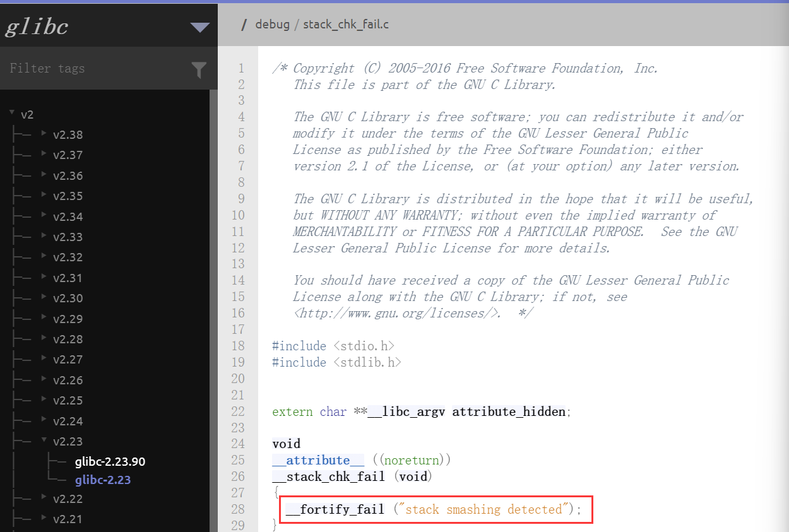Expand the v2.28 version node
This screenshot has height=532, width=789.
coord(44,338)
